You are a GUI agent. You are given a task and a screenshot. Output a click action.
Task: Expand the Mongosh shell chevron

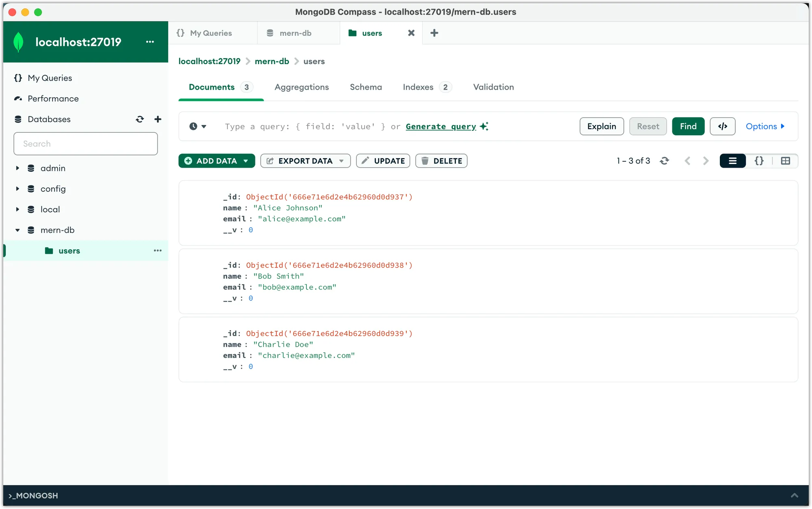795,495
